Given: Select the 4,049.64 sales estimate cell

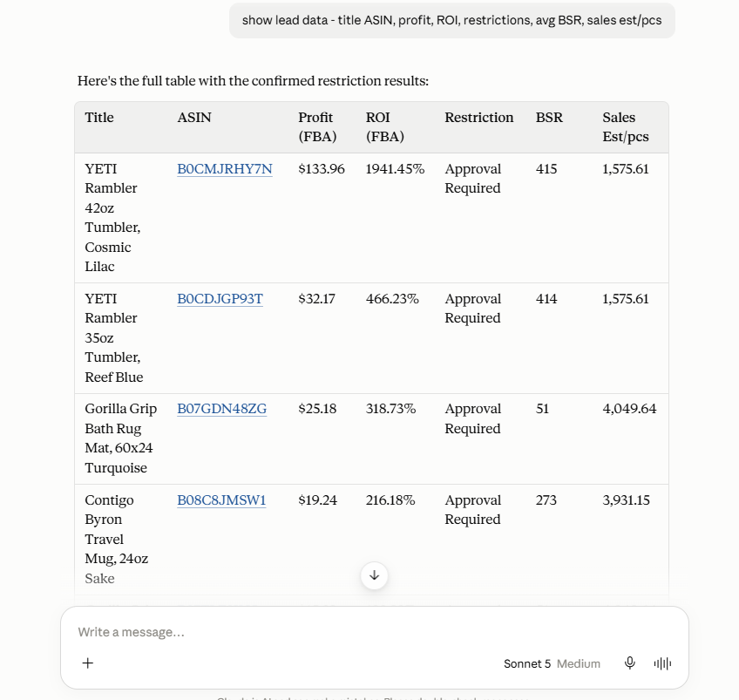Looking at the screenshot, I should click(x=629, y=409).
